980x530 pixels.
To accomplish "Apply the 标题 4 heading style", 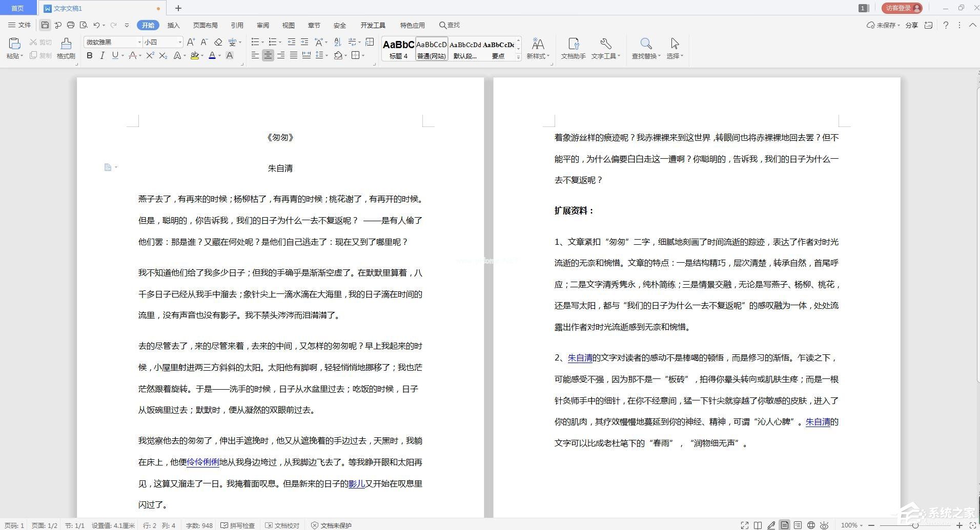I will pos(398,49).
